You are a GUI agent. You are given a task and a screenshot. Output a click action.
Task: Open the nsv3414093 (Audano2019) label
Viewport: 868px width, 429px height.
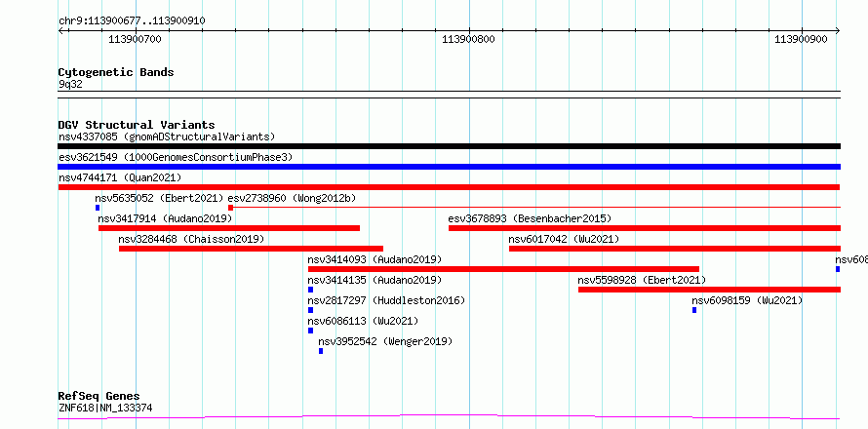(375, 259)
